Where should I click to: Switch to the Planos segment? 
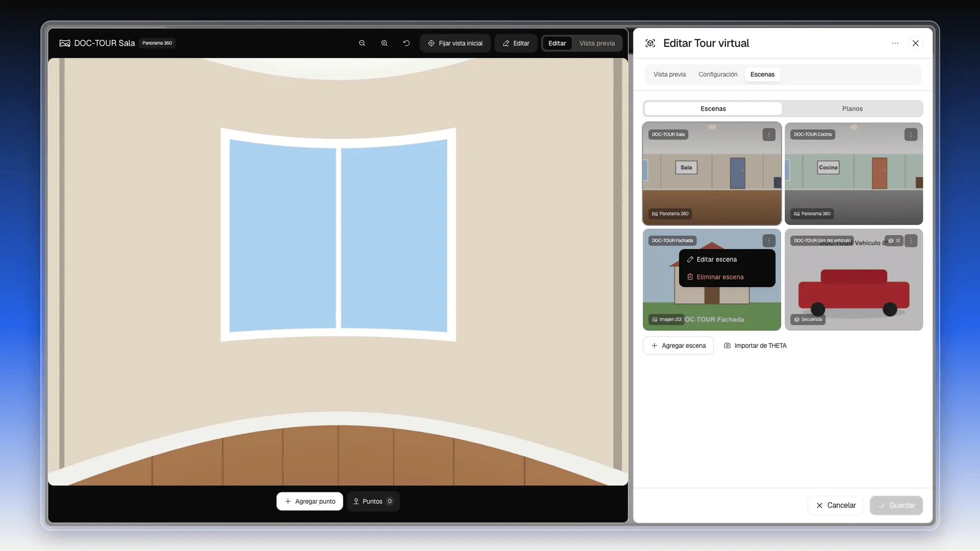point(852,109)
